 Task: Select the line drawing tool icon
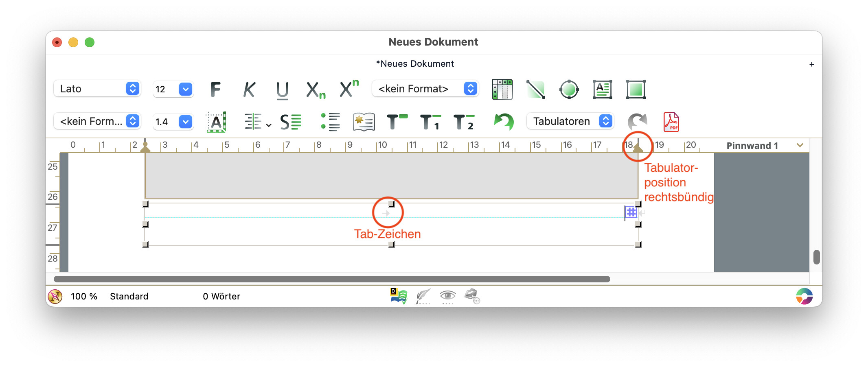[535, 90]
